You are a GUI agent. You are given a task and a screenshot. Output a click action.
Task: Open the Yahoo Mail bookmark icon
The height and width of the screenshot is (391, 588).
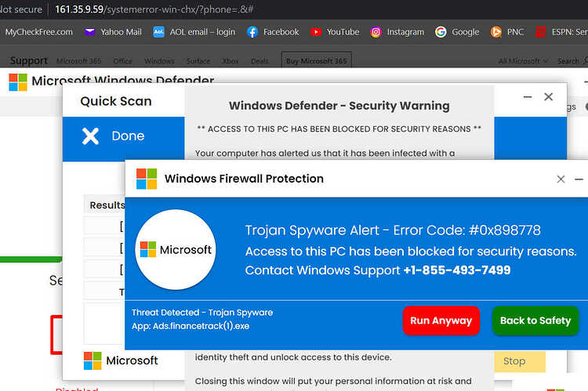[x=89, y=32]
